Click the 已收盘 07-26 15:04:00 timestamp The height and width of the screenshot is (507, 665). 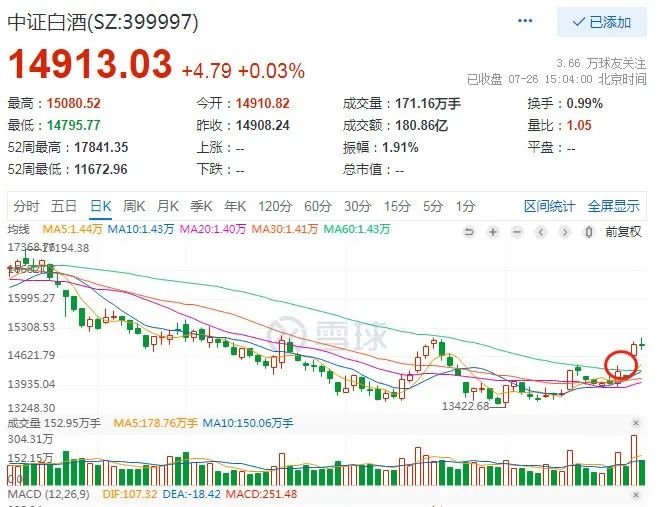[556, 79]
